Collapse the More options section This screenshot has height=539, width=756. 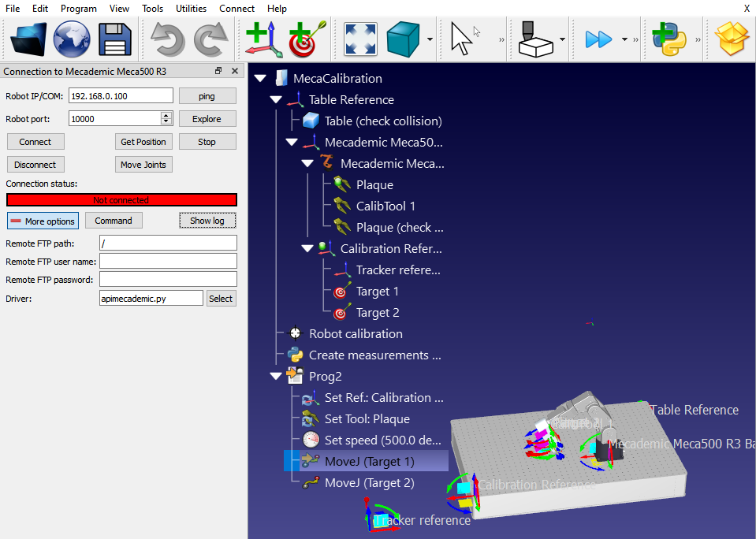(x=43, y=221)
